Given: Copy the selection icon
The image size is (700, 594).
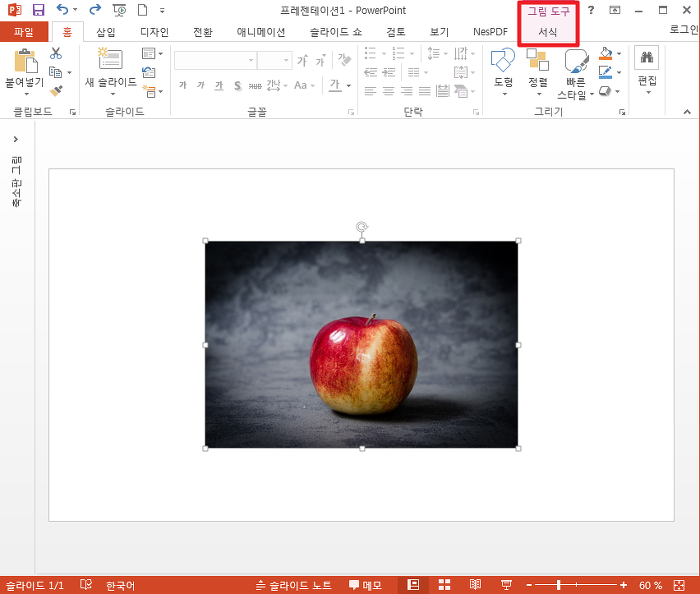Looking at the screenshot, I should [56, 72].
